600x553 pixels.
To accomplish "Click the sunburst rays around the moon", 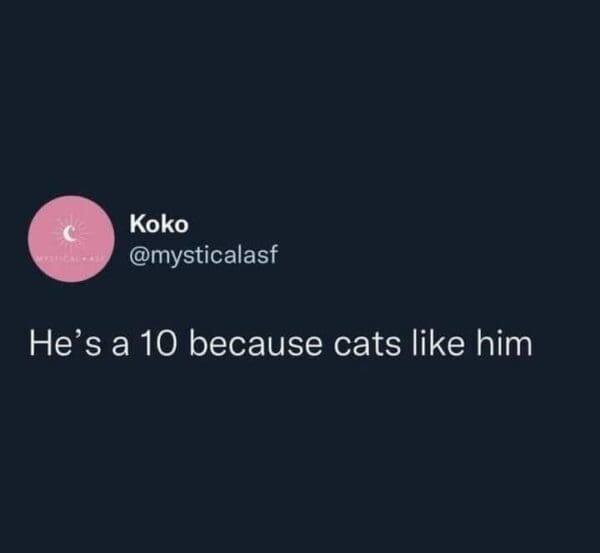I will coord(80,226).
